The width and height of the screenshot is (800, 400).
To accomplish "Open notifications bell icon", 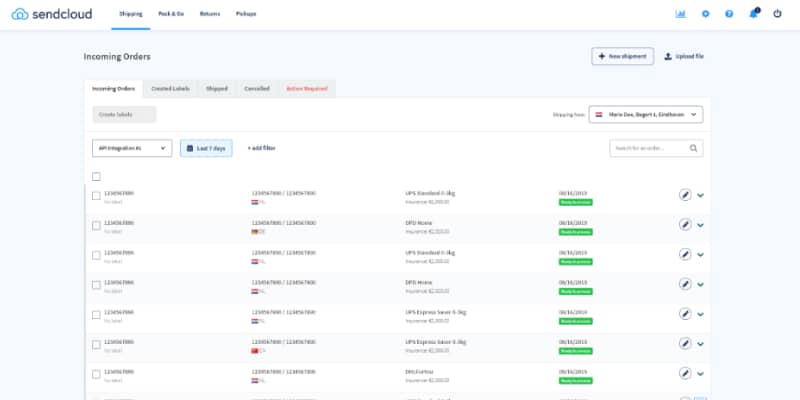I will pos(754,13).
